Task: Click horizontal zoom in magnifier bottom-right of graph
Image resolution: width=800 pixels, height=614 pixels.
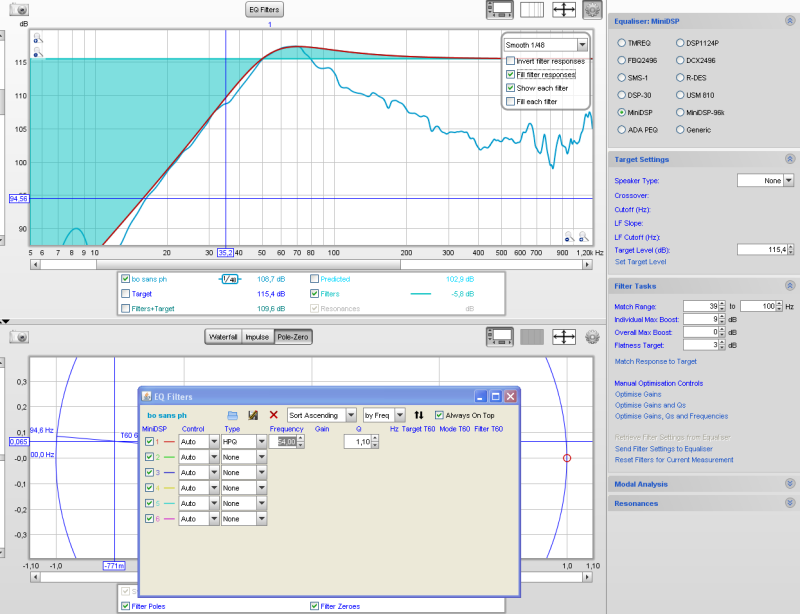Action: pos(584,237)
